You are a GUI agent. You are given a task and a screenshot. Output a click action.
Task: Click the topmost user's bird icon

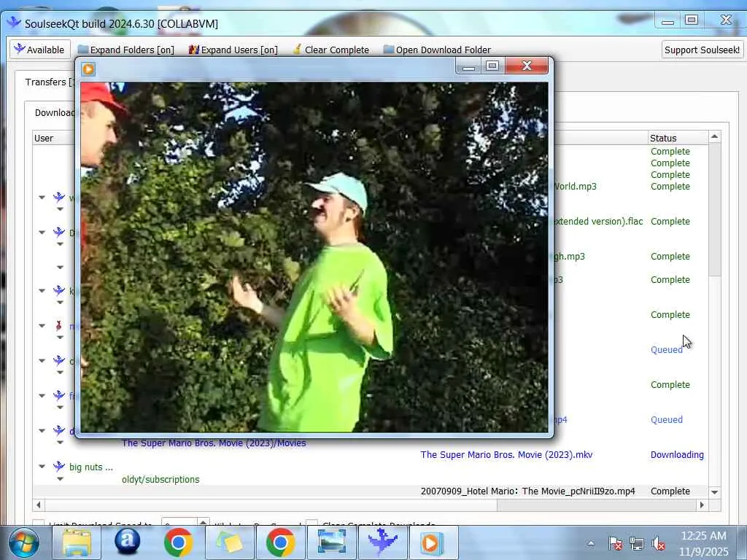pyautogui.click(x=59, y=197)
